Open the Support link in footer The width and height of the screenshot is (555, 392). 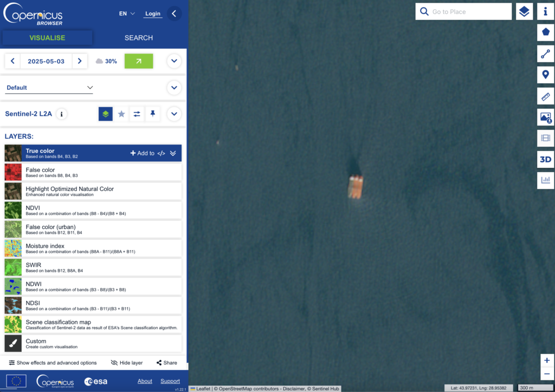click(x=170, y=381)
